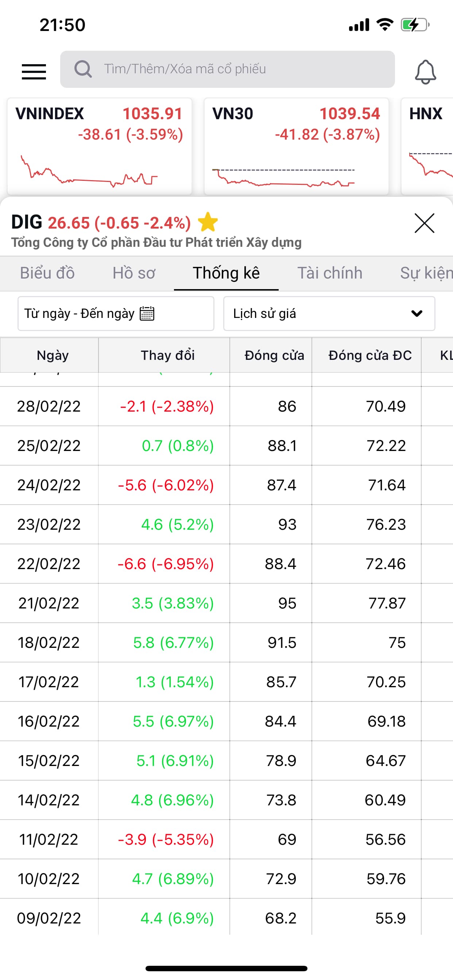Open the hamburger menu
Viewport: 453px width, 980px height.
34,71
